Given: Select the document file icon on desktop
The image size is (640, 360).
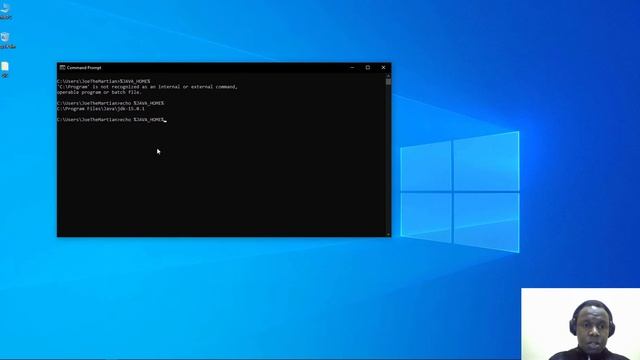Looking at the screenshot, I should pos(5,69).
